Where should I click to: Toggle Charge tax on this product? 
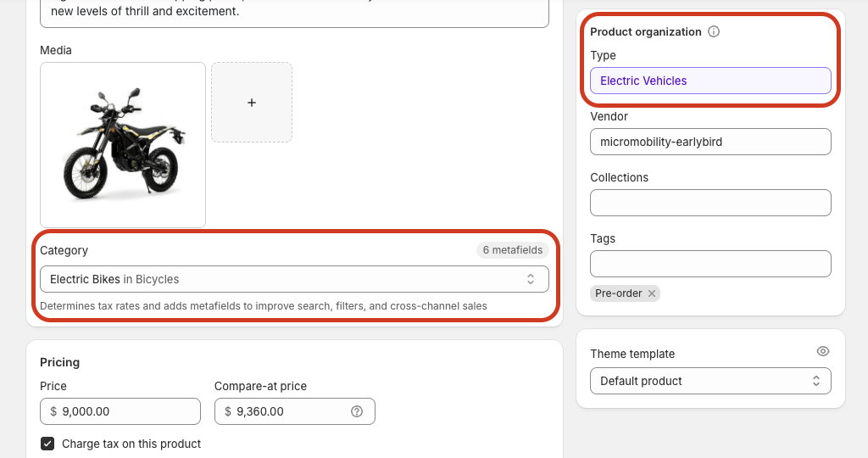(47, 444)
